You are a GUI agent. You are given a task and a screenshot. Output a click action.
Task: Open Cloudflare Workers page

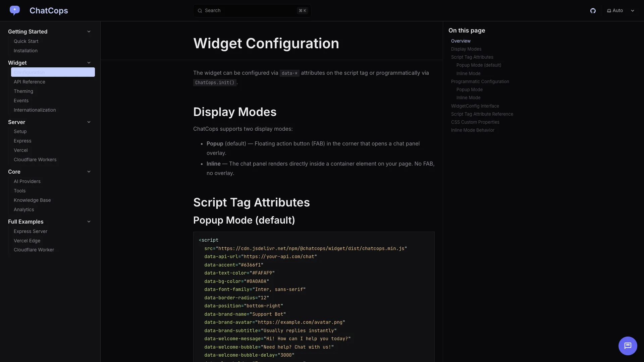tap(35, 160)
